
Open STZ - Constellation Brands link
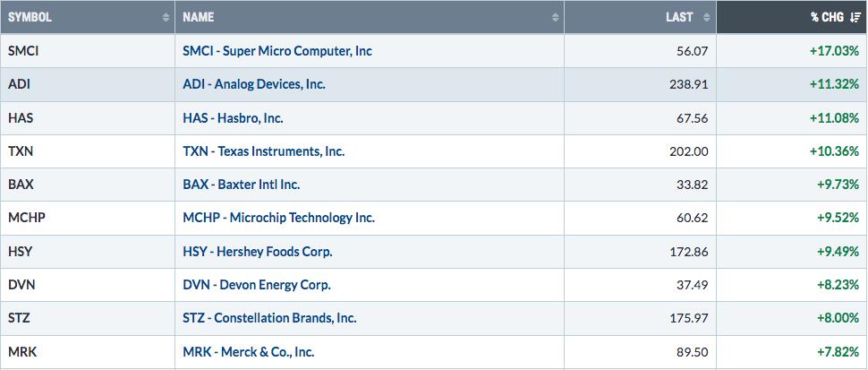click(269, 318)
